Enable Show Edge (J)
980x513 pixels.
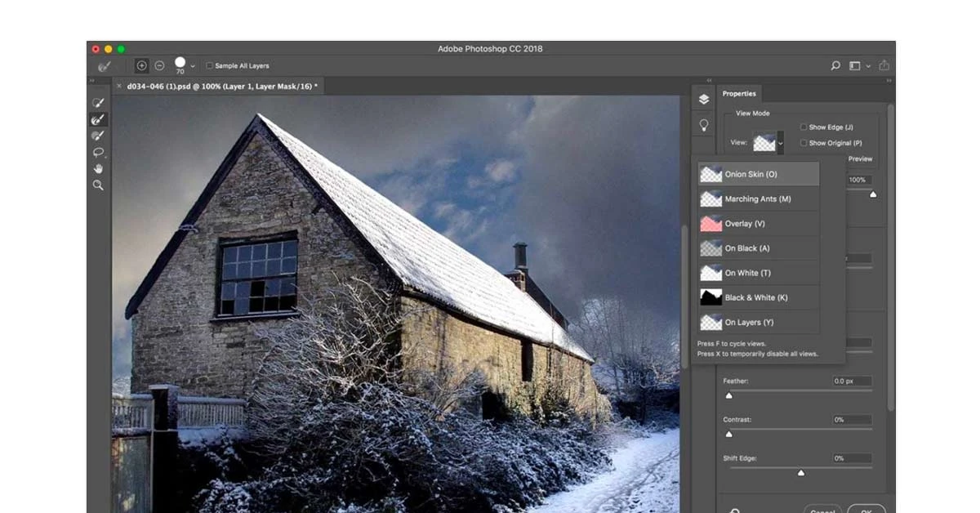click(804, 127)
